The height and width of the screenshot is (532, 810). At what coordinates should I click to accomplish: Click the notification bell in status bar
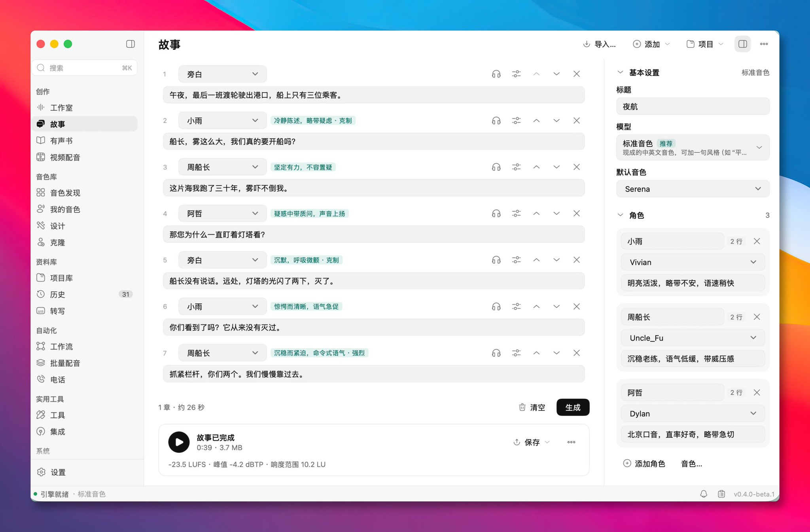pos(704,494)
